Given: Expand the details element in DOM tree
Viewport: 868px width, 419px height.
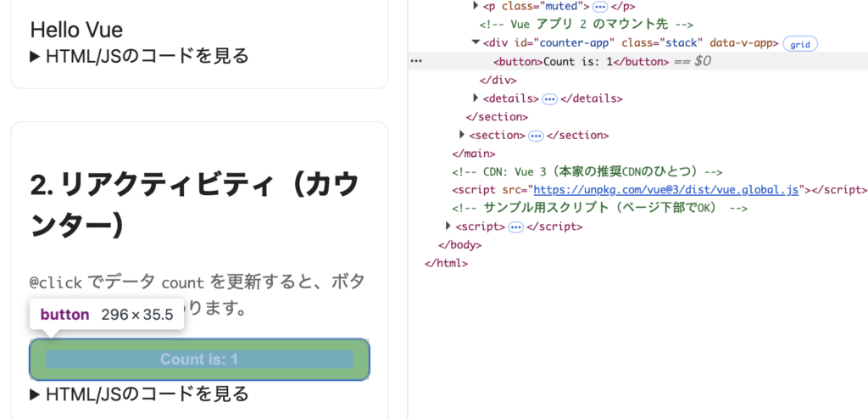Looking at the screenshot, I should pos(476,98).
